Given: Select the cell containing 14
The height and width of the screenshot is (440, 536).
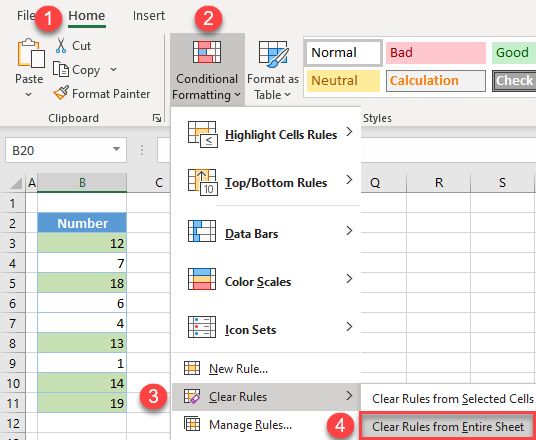Looking at the screenshot, I should (82, 383).
